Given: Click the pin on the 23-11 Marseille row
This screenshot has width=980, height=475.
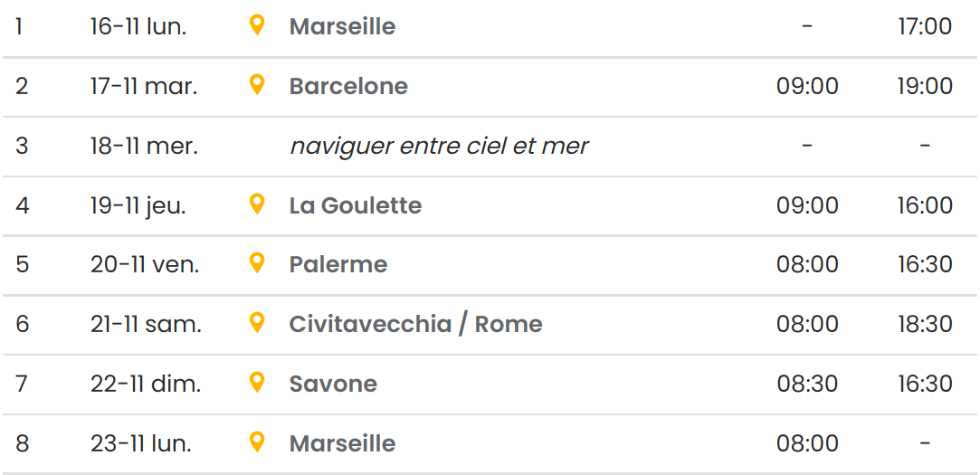Looking at the screenshot, I should (x=257, y=442).
